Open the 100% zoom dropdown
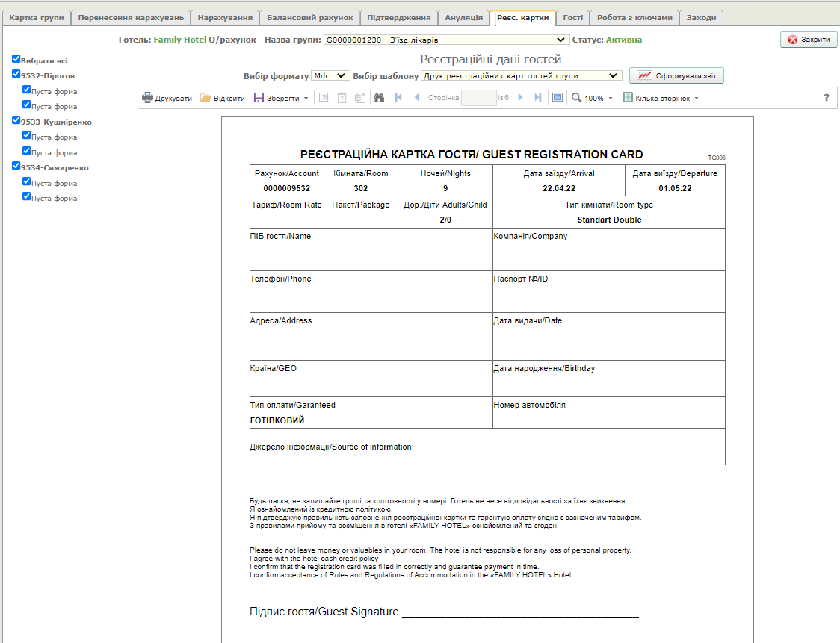 (593, 98)
